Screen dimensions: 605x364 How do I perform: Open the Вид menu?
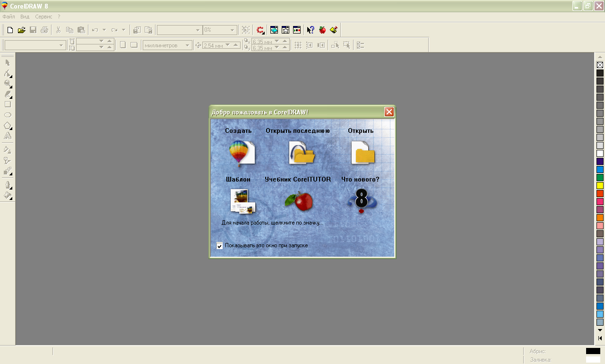point(25,17)
